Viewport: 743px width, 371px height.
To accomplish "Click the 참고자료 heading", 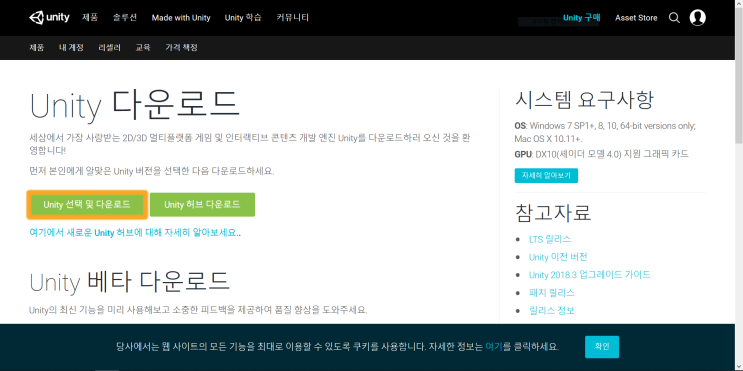I will coord(553,213).
